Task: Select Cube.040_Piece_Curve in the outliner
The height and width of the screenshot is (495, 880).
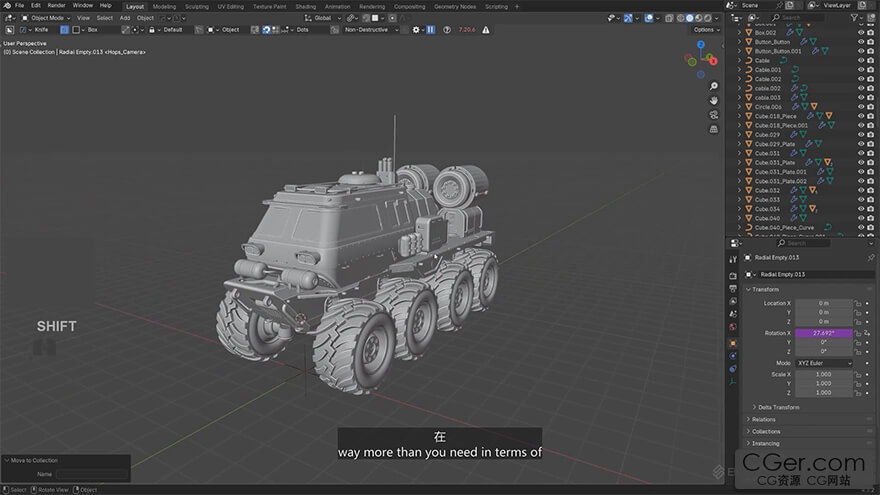Action: click(783, 227)
